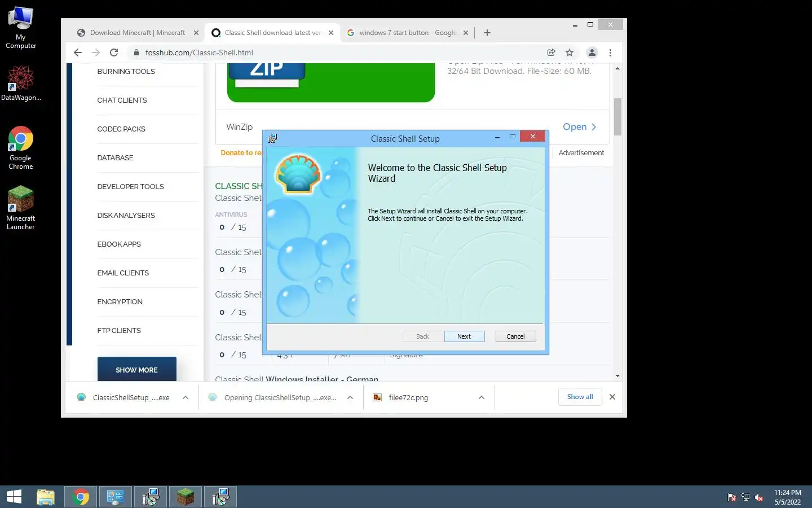Select My Computer desktop icon
The image size is (812, 508).
click(21, 28)
